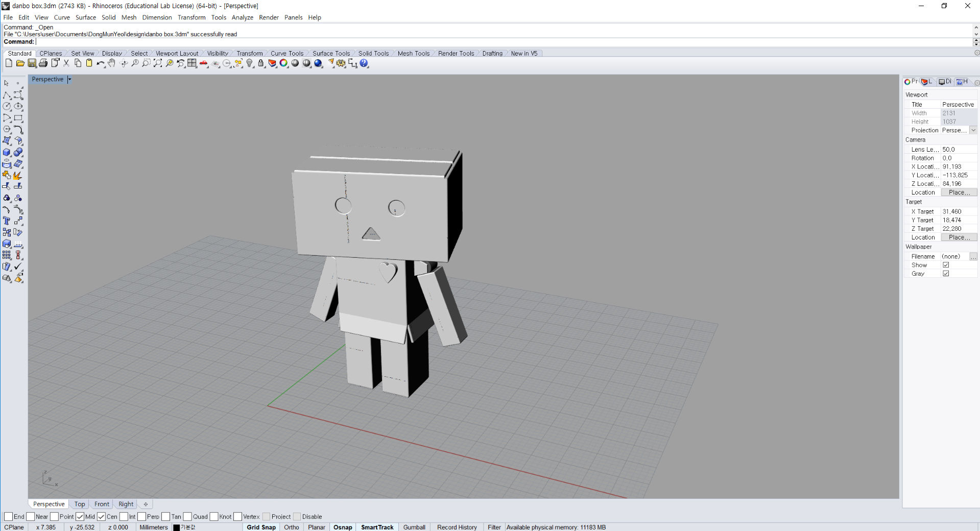The height and width of the screenshot is (531, 980).
Task: Toggle Ortho mode in the status bar
Action: click(x=292, y=527)
